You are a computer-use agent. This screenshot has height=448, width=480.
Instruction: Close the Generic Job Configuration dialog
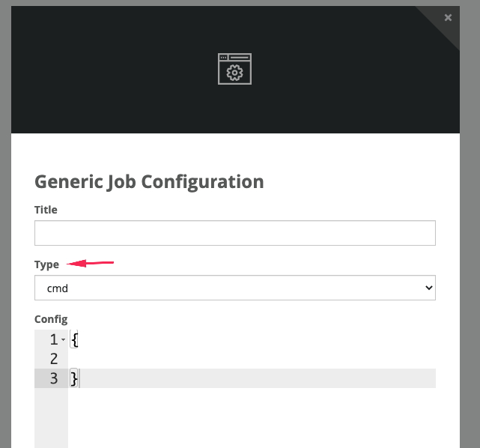click(448, 18)
